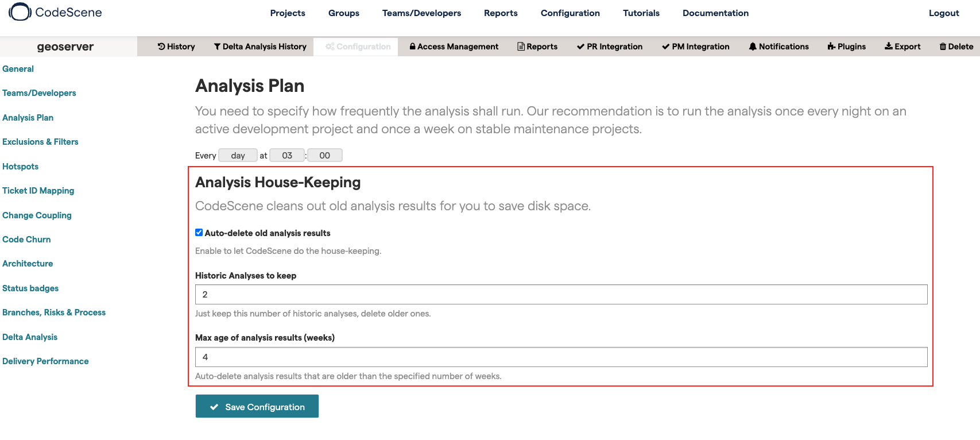Screen dimensions: 980x440
Task: Click the CodeScene logo
Action: tap(20, 12)
